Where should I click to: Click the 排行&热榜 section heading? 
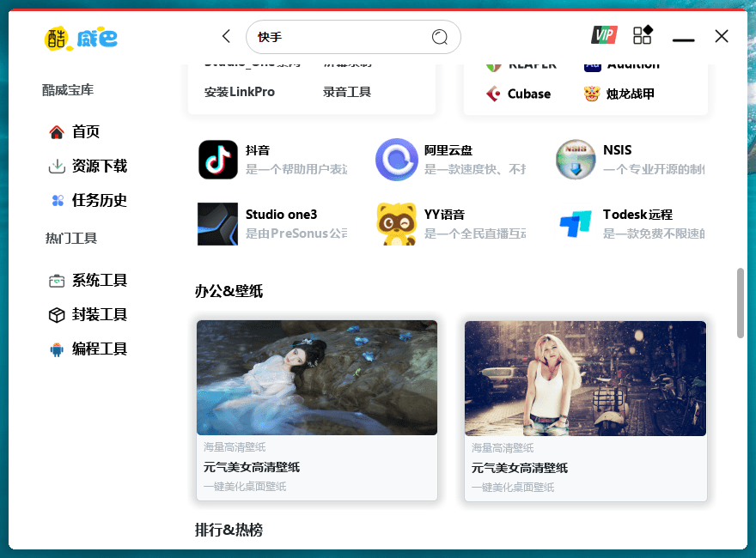[229, 530]
